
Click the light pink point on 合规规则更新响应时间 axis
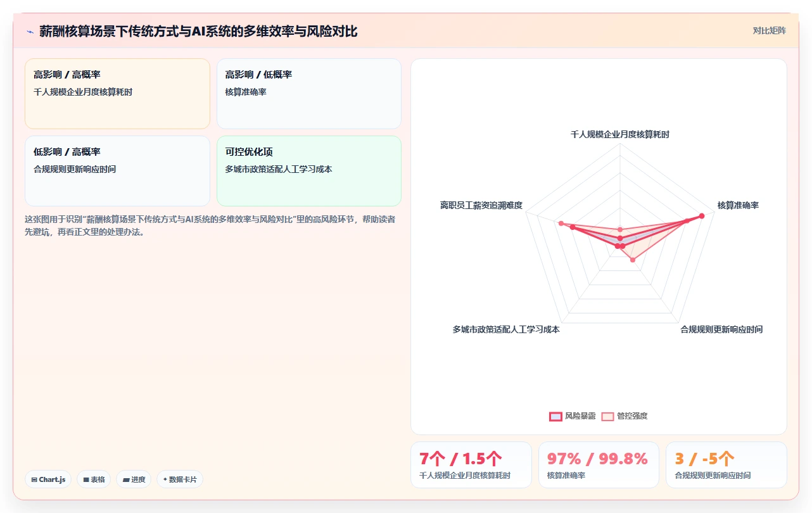click(x=632, y=260)
